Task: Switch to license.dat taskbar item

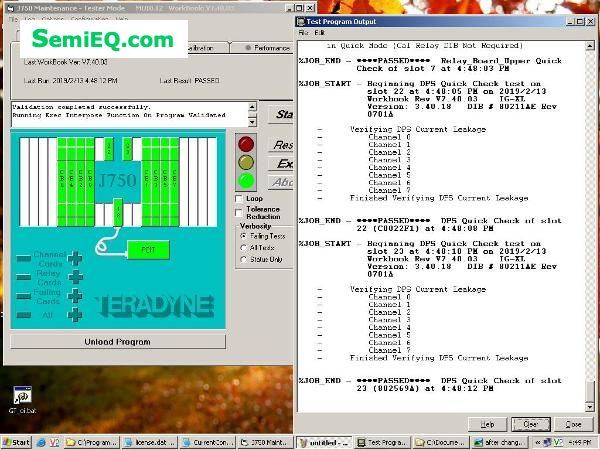Action: 150,443
